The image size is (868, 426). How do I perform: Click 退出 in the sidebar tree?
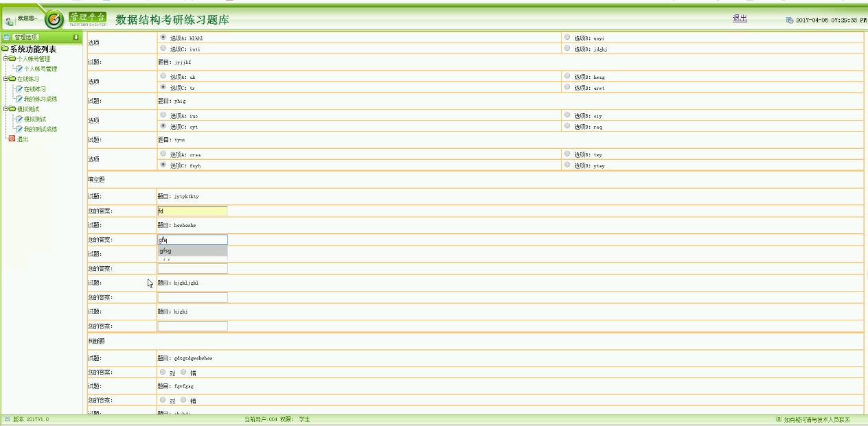(x=23, y=139)
